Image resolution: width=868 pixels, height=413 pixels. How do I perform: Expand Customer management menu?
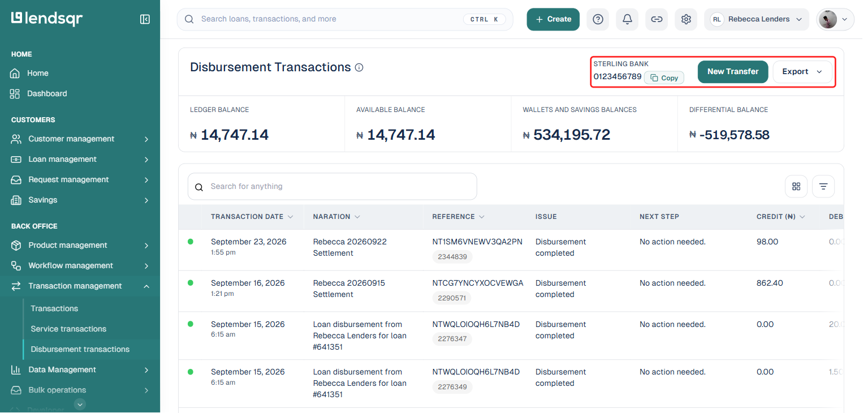pos(80,139)
